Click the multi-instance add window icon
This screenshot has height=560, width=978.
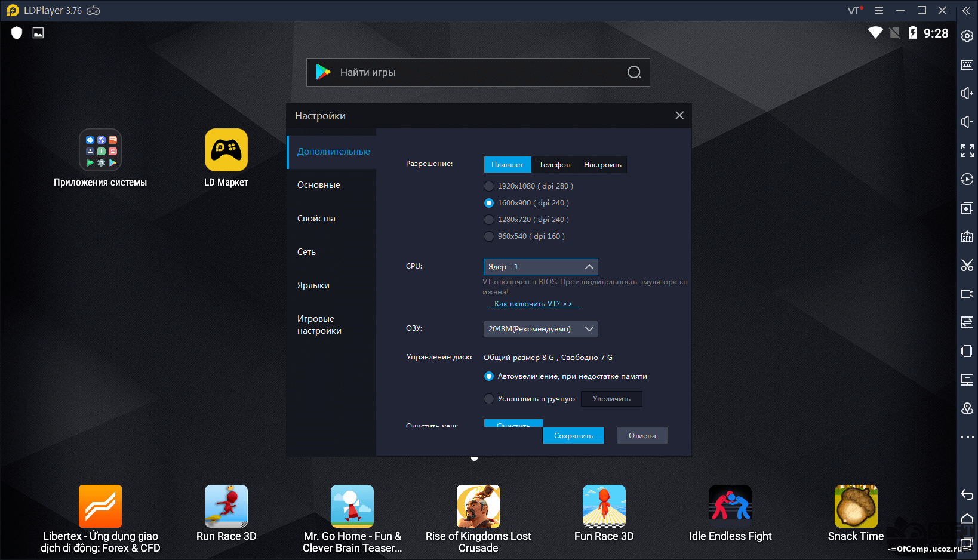pos(967,208)
